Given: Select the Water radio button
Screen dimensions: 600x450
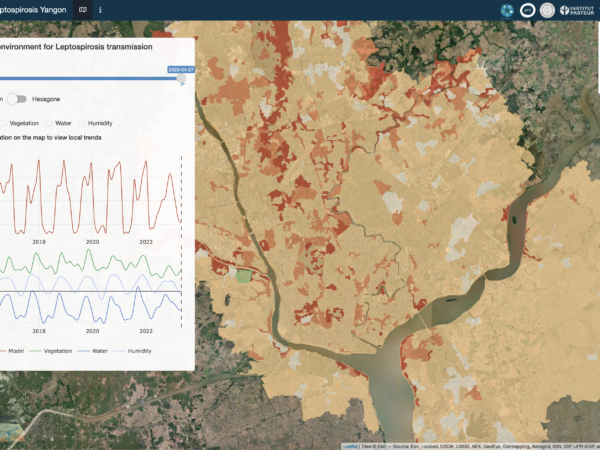Looking at the screenshot, I should (x=48, y=123).
